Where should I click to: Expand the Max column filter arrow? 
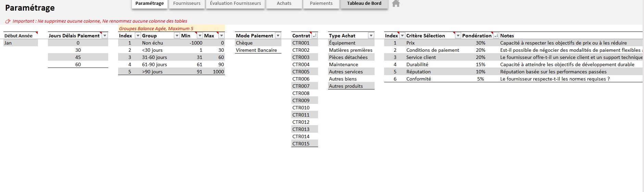click(x=222, y=36)
